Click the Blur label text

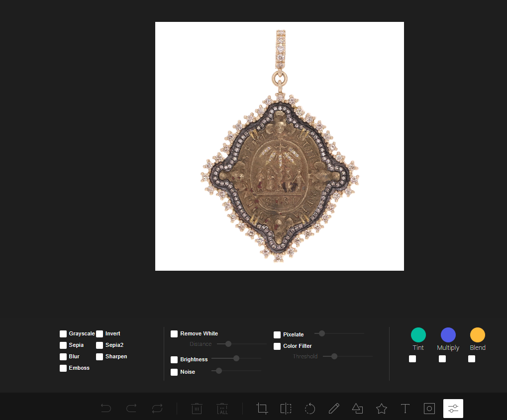pyautogui.click(x=74, y=356)
